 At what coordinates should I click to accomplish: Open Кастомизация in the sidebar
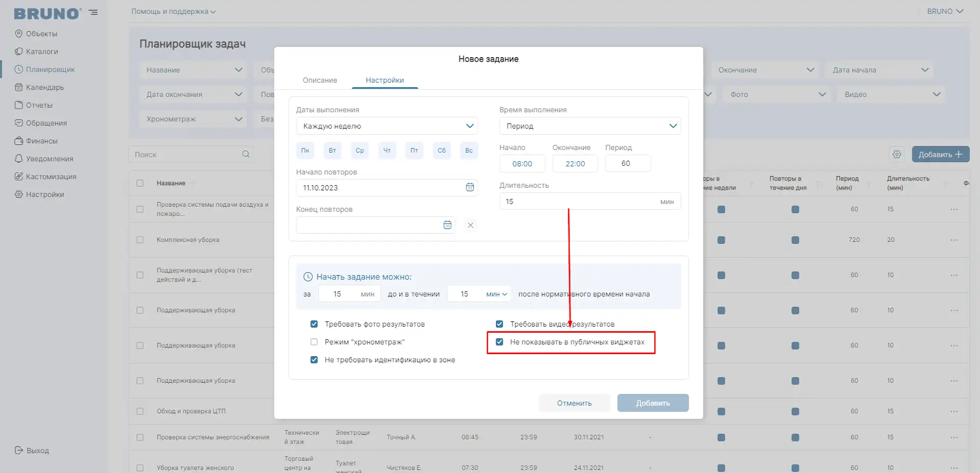click(x=45, y=177)
